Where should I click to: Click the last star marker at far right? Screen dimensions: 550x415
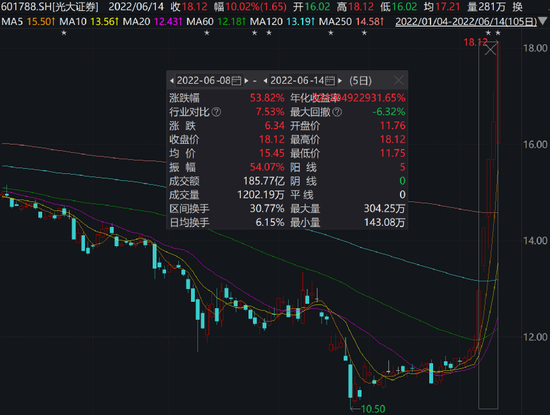498,33
